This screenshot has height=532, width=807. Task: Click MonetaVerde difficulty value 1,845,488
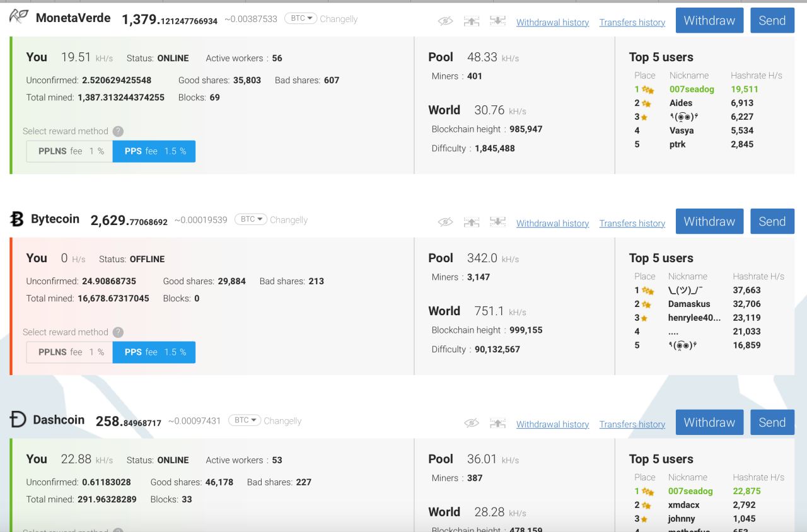click(495, 149)
